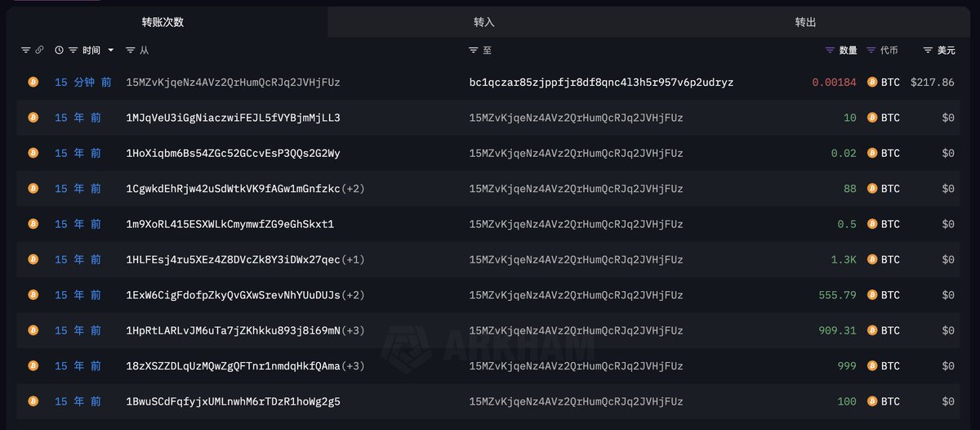Click the chain link icon in the header
Screen dimensions: 980x430
[x=38, y=51]
